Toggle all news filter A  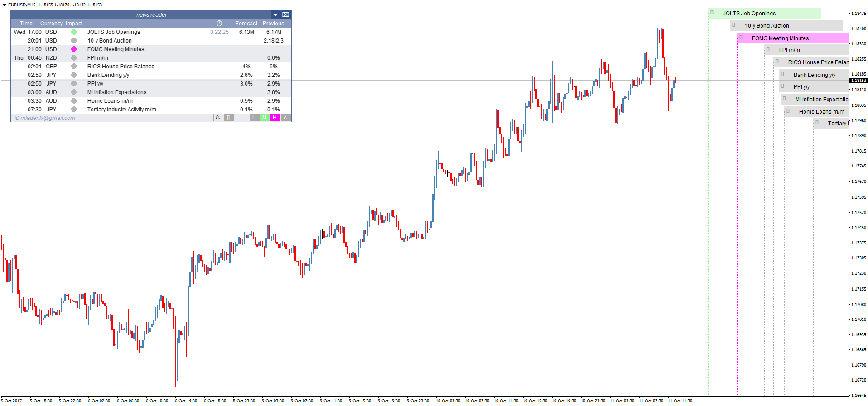coord(285,118)
